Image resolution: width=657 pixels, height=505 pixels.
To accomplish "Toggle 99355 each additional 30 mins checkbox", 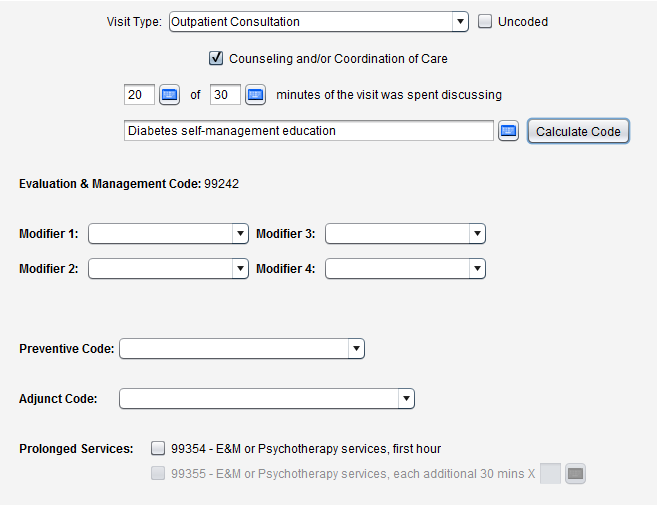I will pyautogui.click(x=158, y=474).
